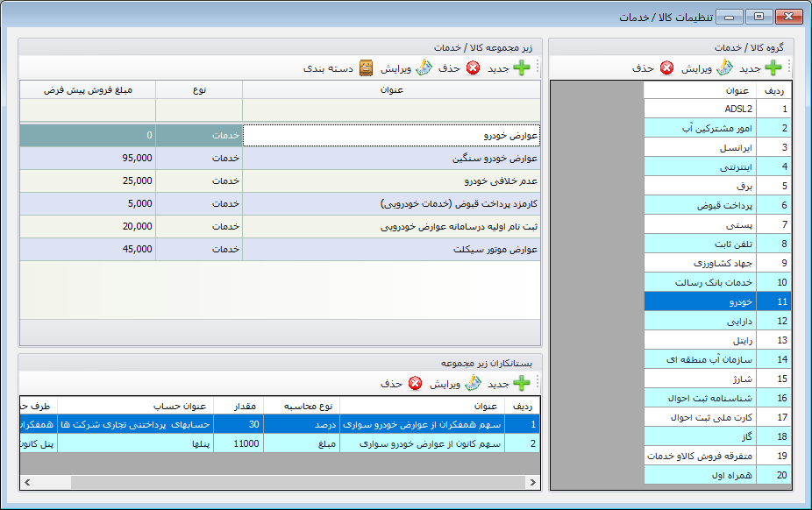This screenshot has width=812, height=510.
Task: Select the متفرقه فروش کالاو خدمات group row
Action: coord(717,457)
